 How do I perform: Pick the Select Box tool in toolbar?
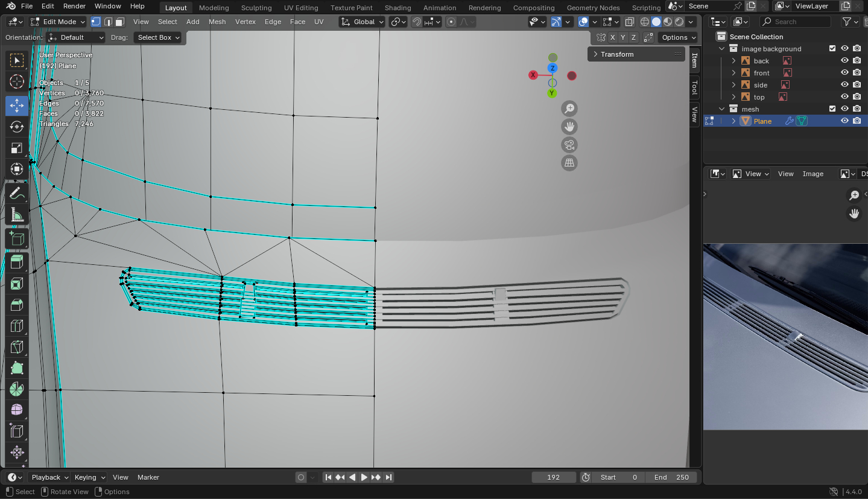[17, 60]
